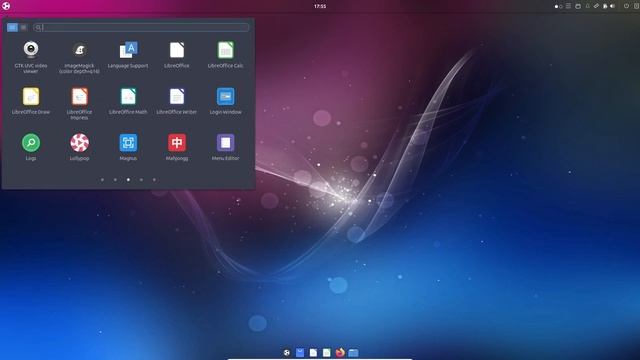Launch Magnus screen magnifier
This screenshot has width=640, height=360.
(x=128, y=147)
